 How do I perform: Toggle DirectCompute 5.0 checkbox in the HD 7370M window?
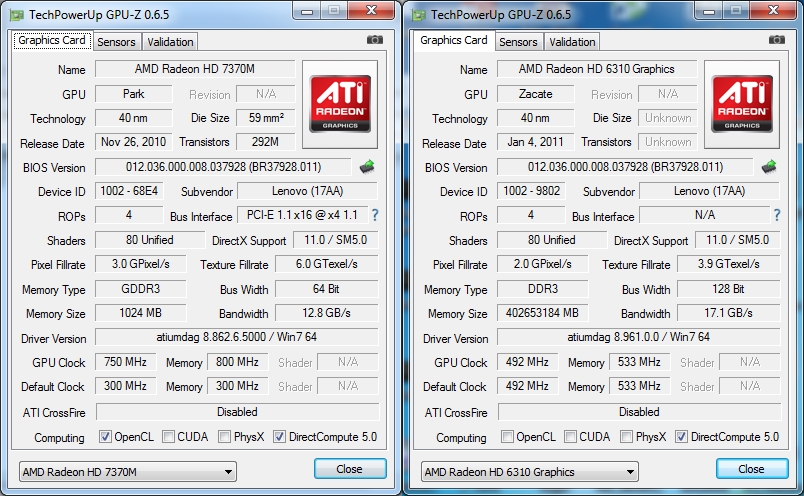click(279, 437)
